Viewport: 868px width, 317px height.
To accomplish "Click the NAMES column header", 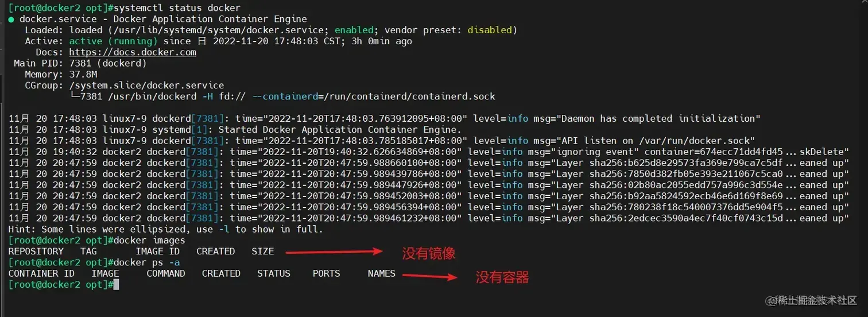I will click(382, 273).
